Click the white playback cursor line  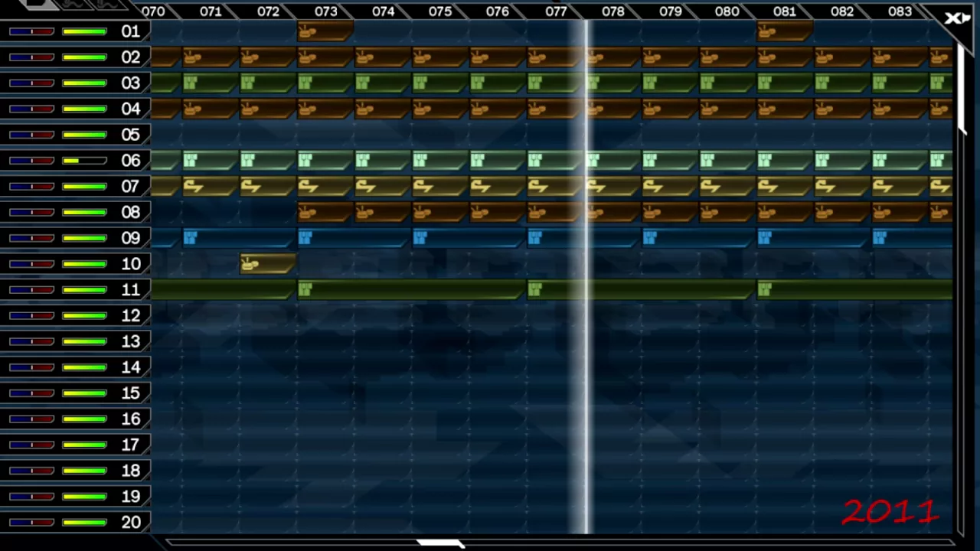click(x=587, y=275)
